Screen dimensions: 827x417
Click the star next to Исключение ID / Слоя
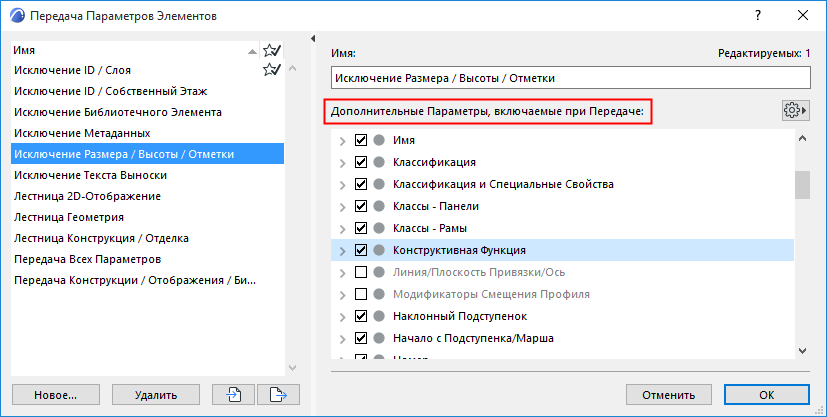[x=270, y=70]
